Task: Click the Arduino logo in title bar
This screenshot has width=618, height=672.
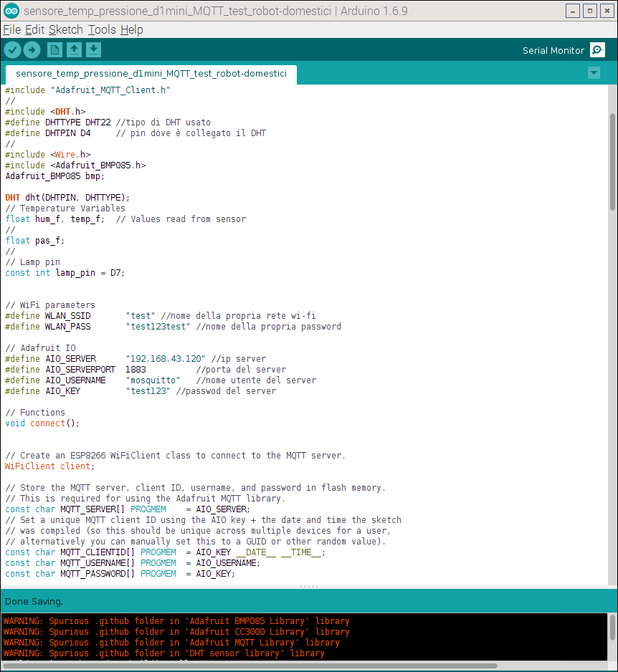Action: coord(11,11)
